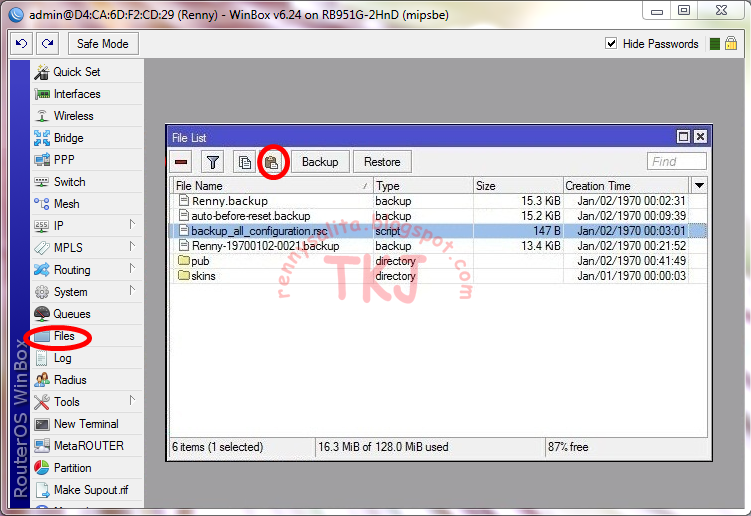The width and height of the screenshot is (751, 516).
Task: Toggle the Safe Mode button
Action: point(103,44)
